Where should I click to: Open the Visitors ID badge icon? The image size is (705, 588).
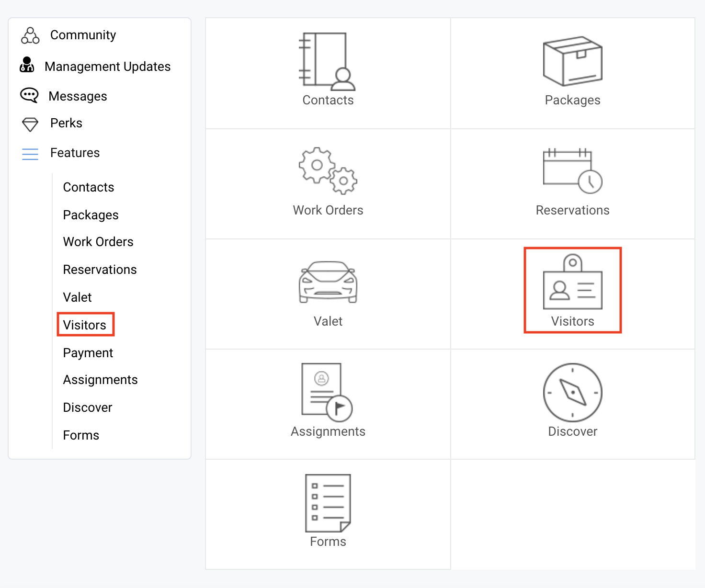[572, 282]
